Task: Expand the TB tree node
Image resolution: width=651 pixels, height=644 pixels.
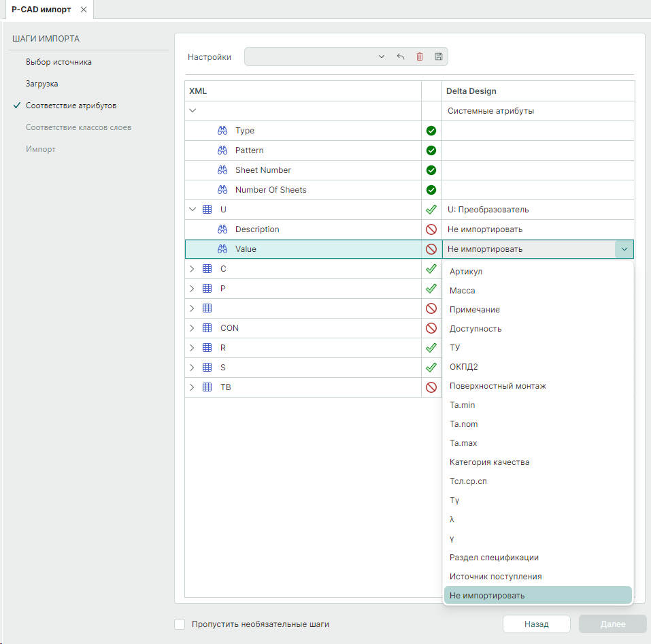Action: click(193, 387)
